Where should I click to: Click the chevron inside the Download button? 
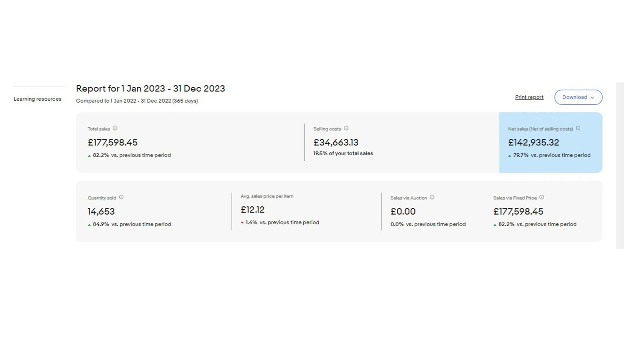coord(592,98)
